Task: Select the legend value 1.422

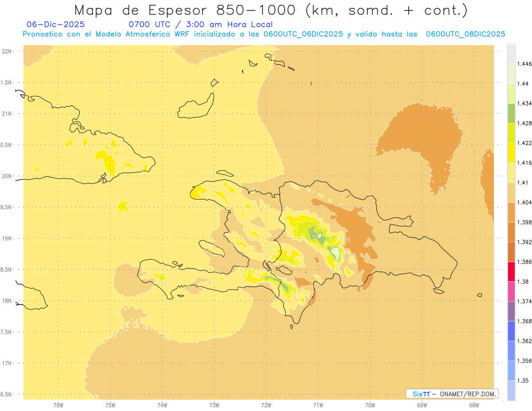Action: point(524,143)
